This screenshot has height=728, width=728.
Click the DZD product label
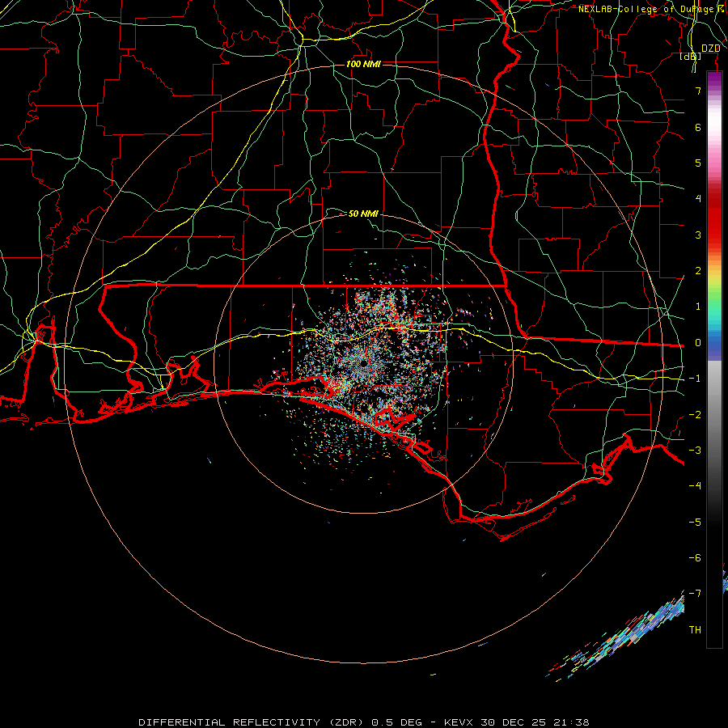[710, 49]
